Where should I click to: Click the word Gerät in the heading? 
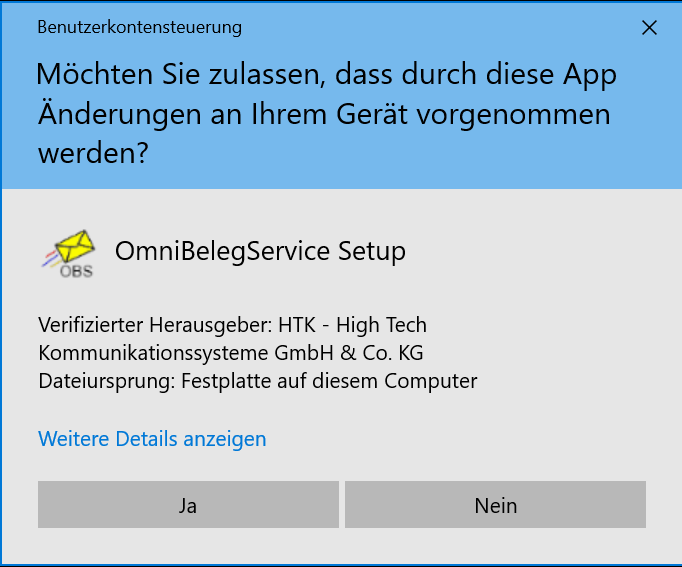click(372, 114)
